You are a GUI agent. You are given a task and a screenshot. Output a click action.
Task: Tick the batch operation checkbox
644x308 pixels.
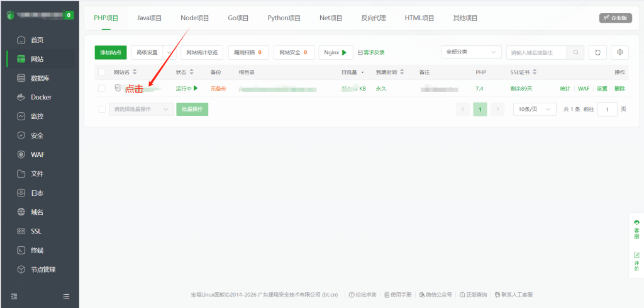(x=102, y=109)
